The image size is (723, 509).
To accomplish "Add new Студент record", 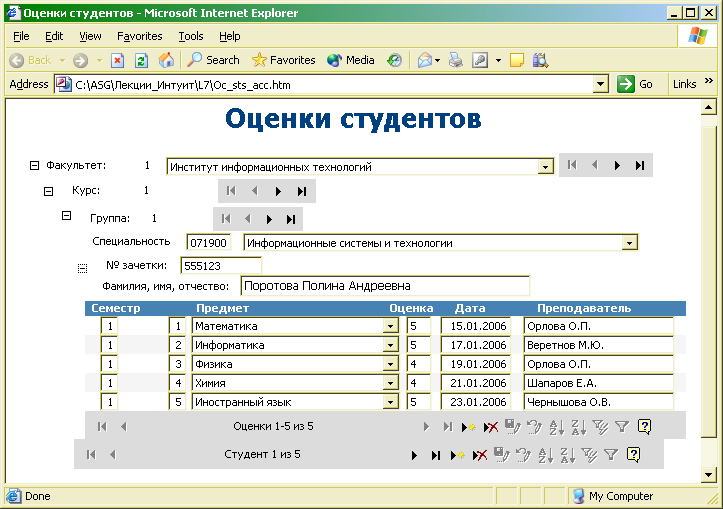I will 457,456.
